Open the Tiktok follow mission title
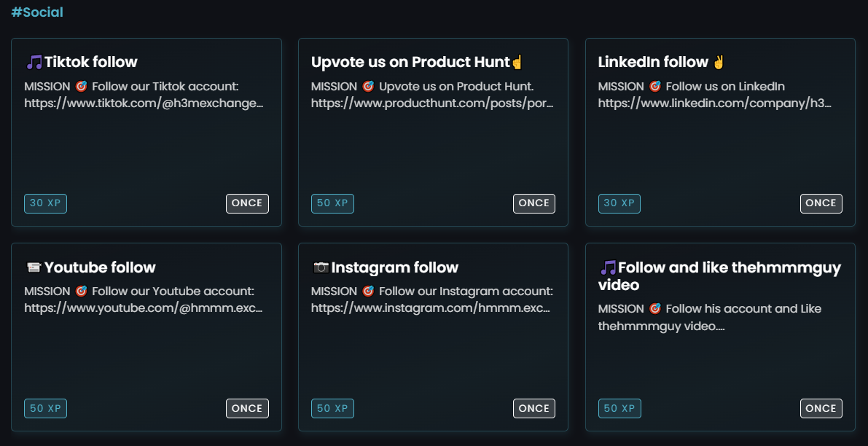This screenshot has width=868, height=446. click(90, 62)
